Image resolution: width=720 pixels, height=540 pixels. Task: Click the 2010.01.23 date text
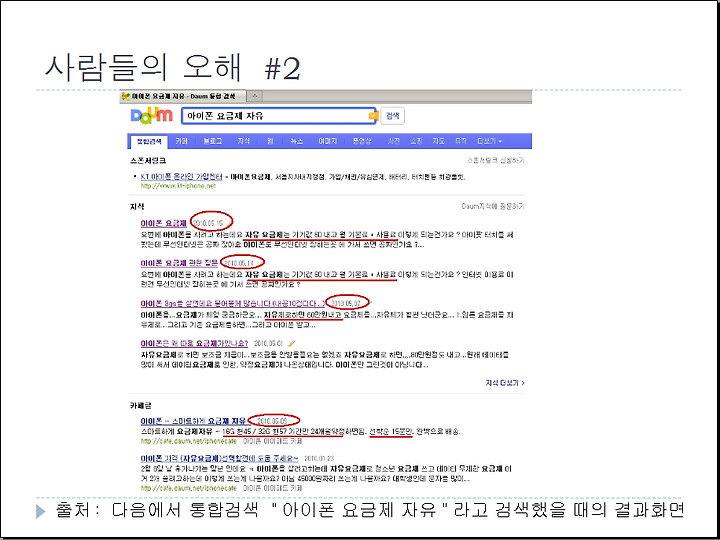pos(319,459)
